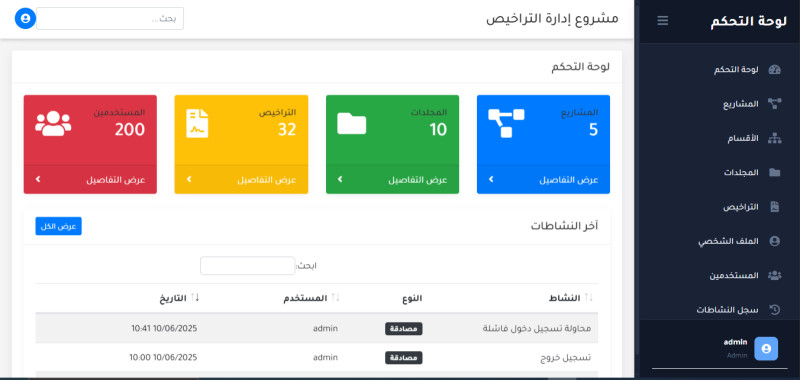Image resolution: width=800 pixels, height=380 pixels.
Task: Click the number 5 on المشاريع card
Action: click(593, 130)
